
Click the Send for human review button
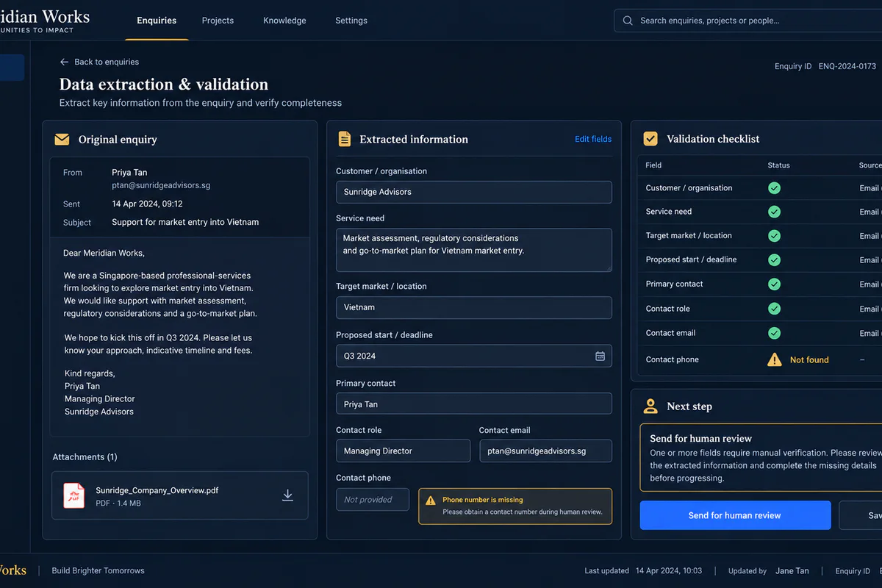[735, 515]
